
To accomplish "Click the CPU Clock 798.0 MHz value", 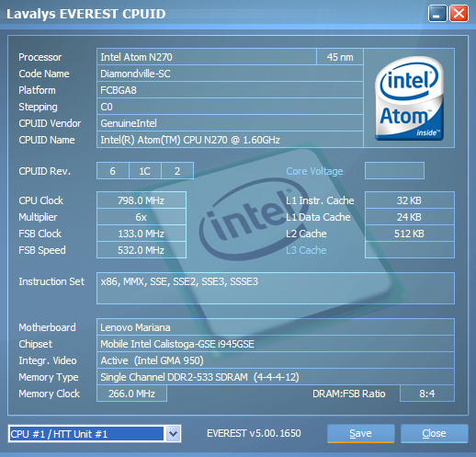I will tap(142, 200).
